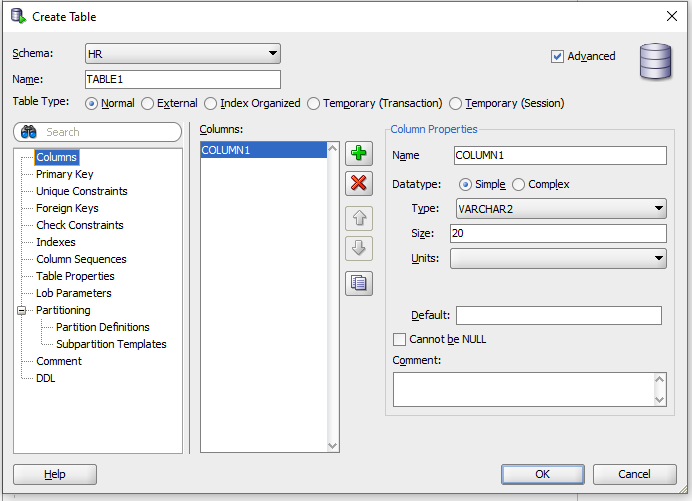
Task: Collapse the Partitioning tree node
Action: [22, 311]
